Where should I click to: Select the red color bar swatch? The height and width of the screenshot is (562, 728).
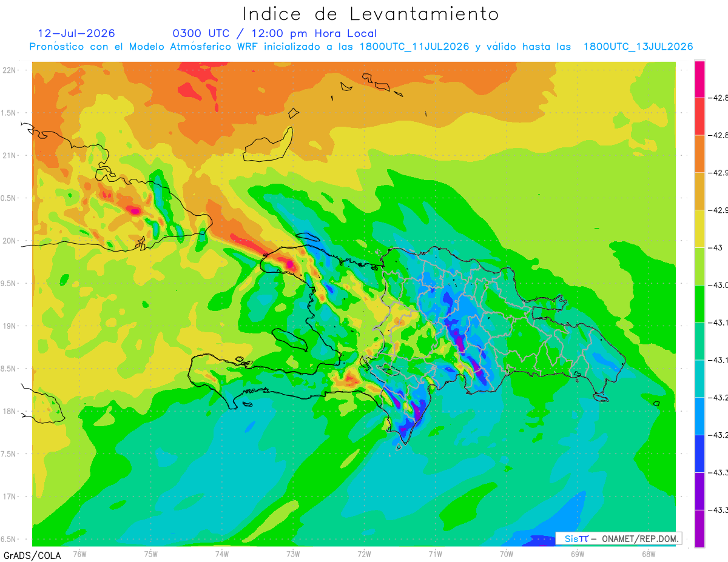click(699, 116)
